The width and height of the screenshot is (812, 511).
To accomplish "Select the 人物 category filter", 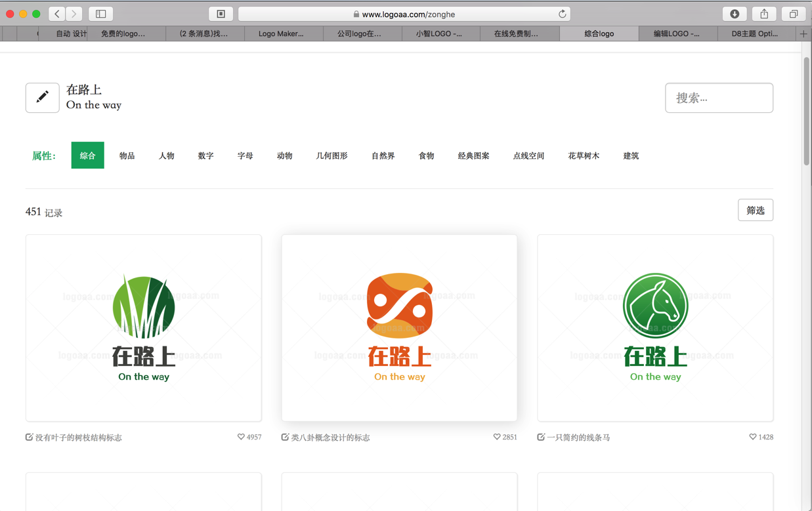I will (x=167, y=155).
